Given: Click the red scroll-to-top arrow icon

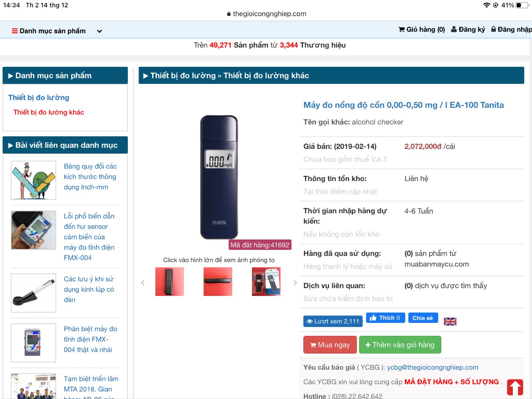Looking at the screenshot, I should 515,388.
